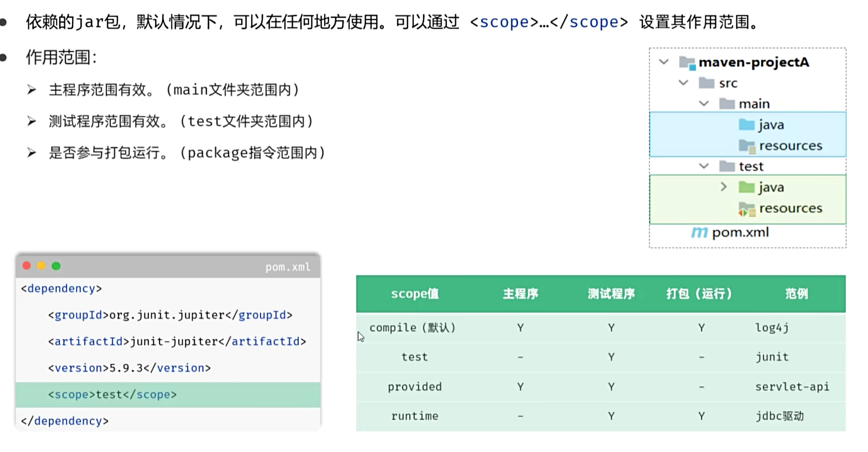Viewport: 868px width, 452px height.
Task: Click 打包 Y cell in runtime row
Action: 701,416
